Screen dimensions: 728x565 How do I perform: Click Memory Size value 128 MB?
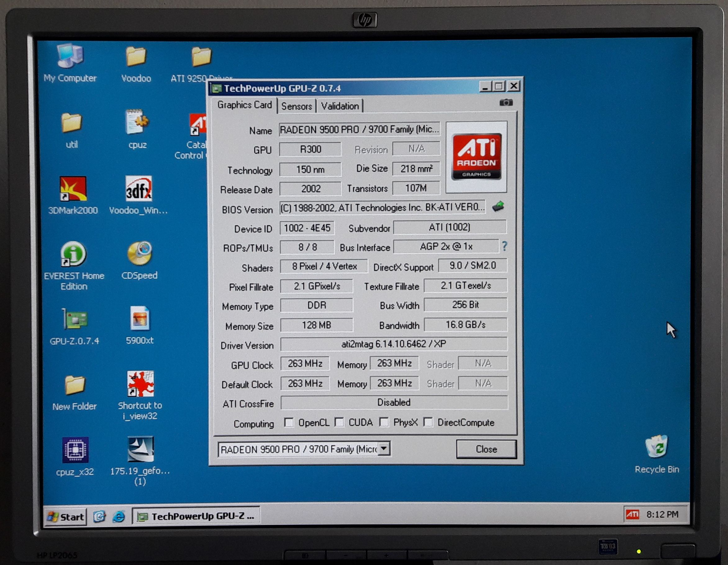317,325
